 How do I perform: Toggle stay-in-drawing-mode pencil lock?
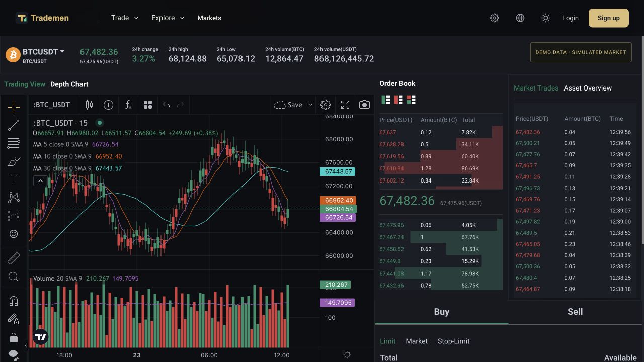(x=14, y=319)
